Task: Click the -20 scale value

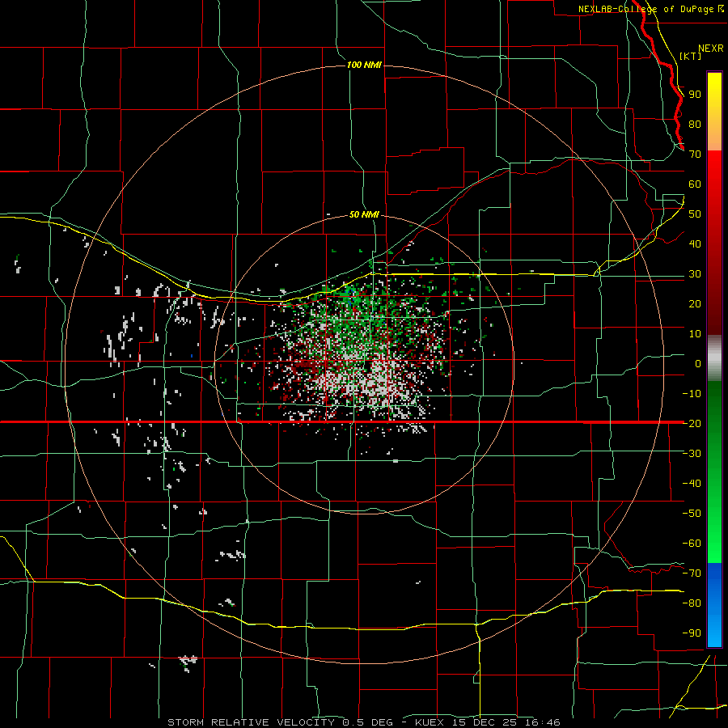Action: pyautogui.click(x=692, y=424)
